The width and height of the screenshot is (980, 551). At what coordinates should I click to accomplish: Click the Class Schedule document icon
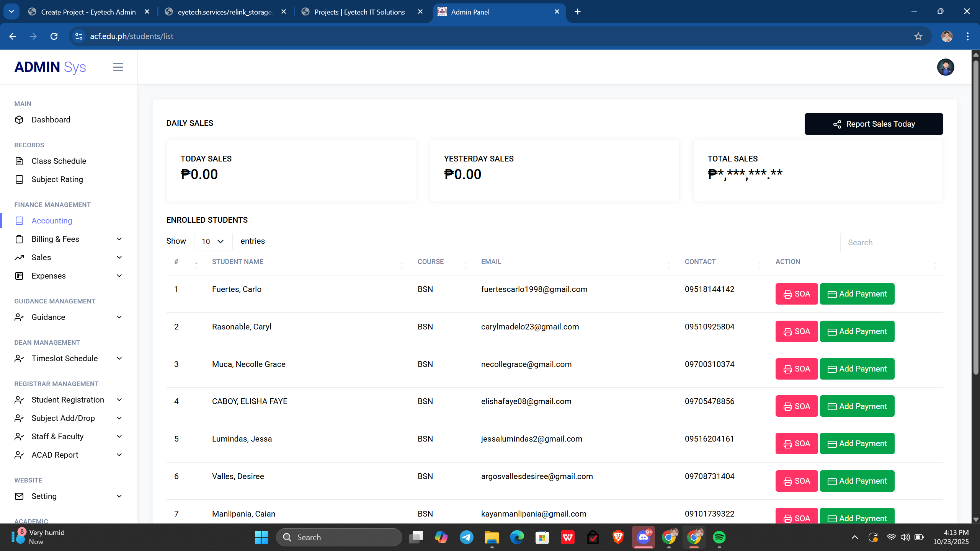pyautogui.click(x=19, y=161)
